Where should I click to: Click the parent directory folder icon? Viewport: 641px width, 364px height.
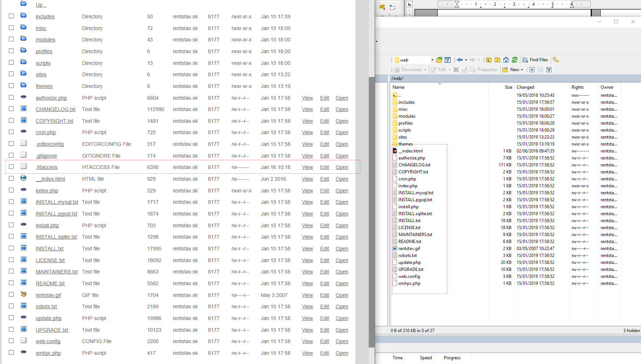(x=489, y=60)
